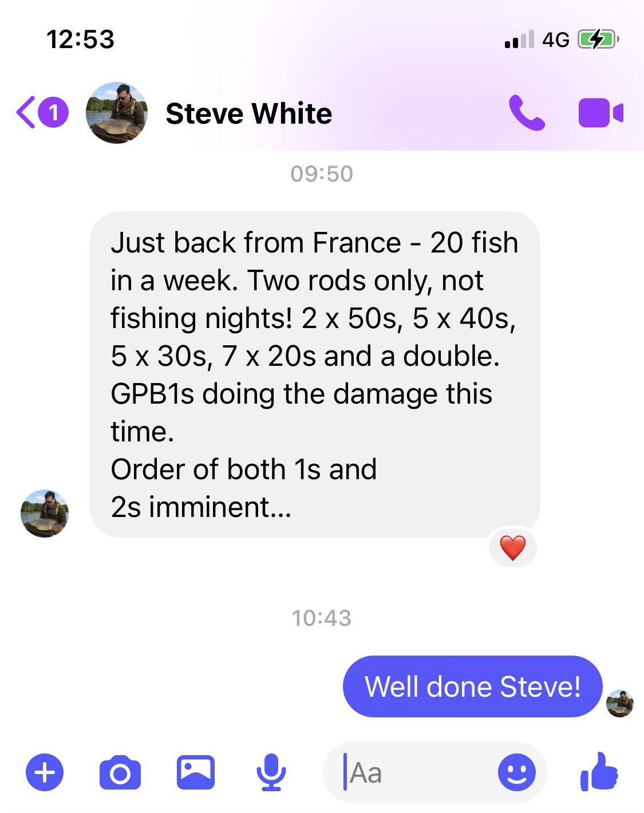Tap the back arrow to leave chat
644x813 pixels.
coord(26,113)
